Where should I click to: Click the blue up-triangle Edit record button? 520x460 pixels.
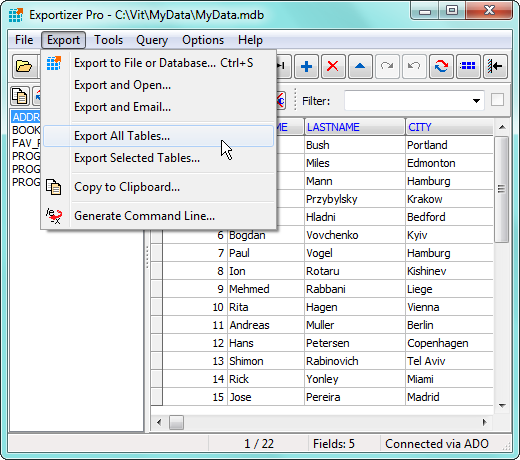click(360, 66)
